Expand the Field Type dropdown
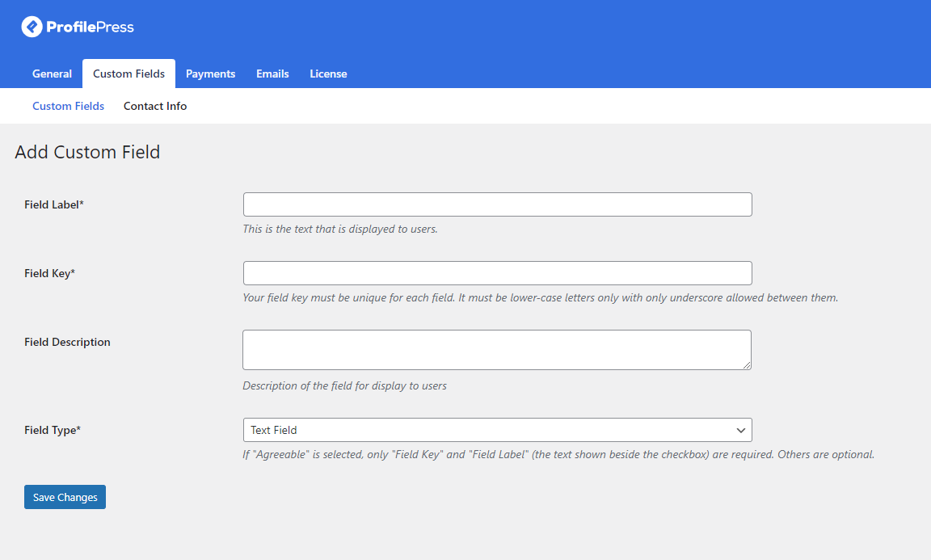Screen dimensions: 931x560 pyautogui.click(x=498, y=430)
